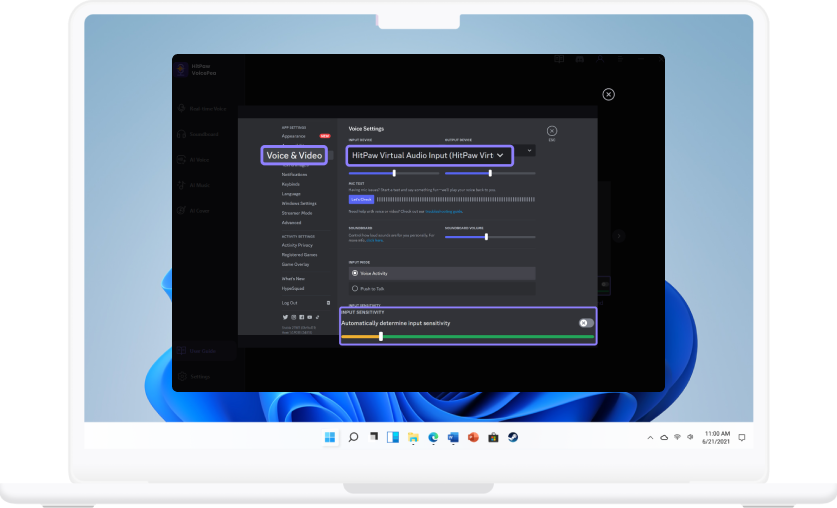The height and width of the screenshot is (508, 837).
Task: Open Notifications settings
Action: point(295,174)
